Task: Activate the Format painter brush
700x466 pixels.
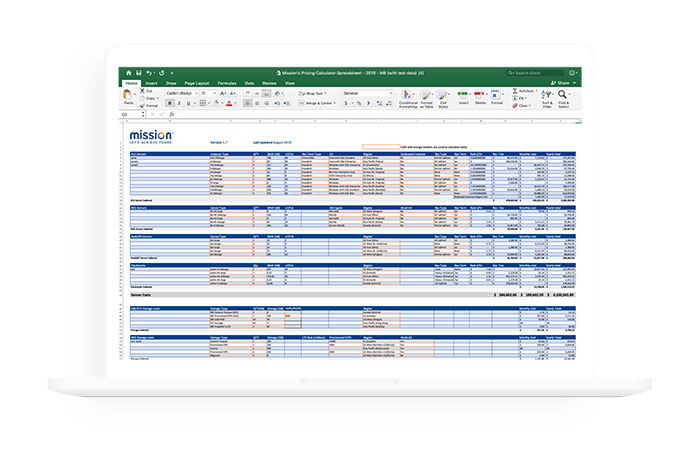Action: [142, 105]
